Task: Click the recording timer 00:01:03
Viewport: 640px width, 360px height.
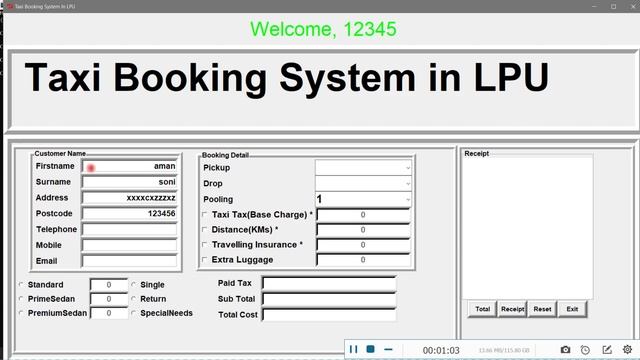Action: (441, 350)
